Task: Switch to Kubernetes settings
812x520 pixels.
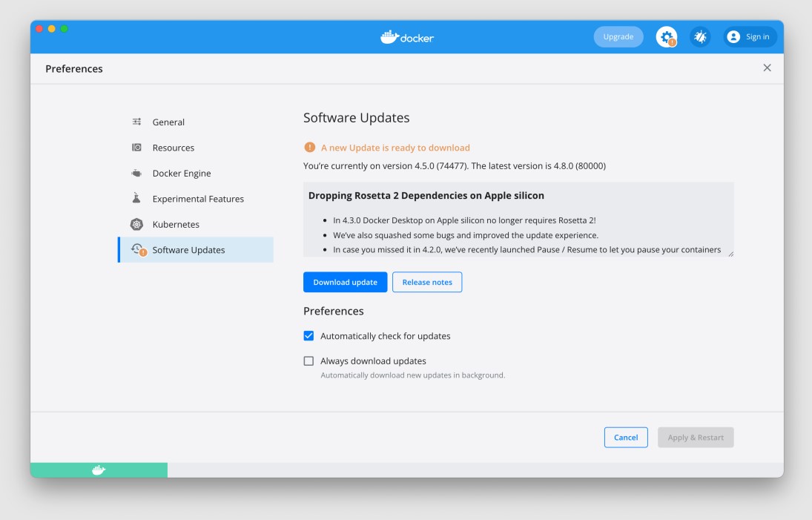Action: (x=196, y=224)
